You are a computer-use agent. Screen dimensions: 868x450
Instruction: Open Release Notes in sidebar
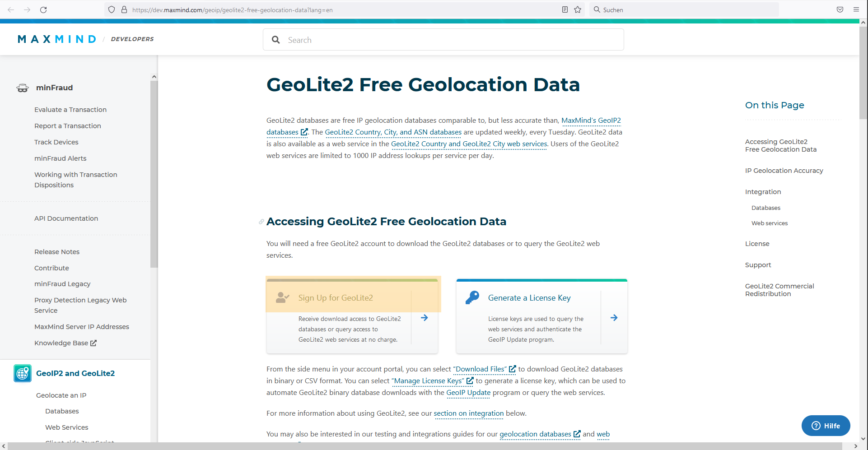click(57, 252)
